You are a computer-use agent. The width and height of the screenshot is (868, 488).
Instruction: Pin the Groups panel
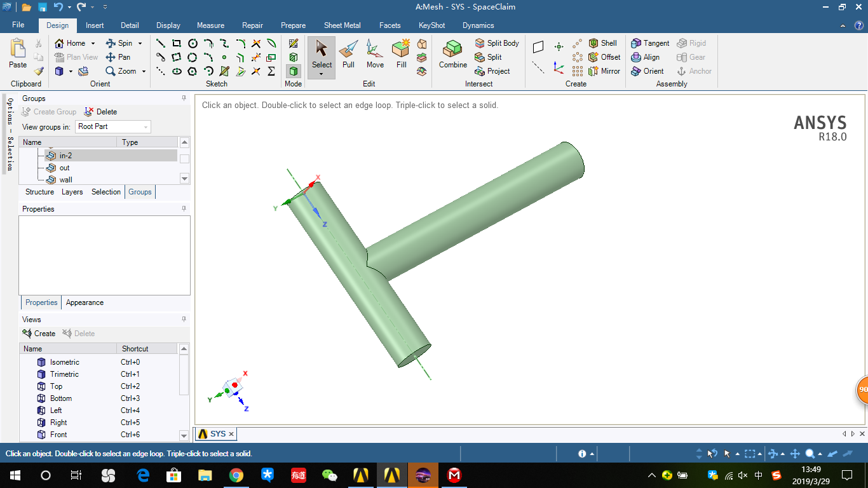(184, 98)
